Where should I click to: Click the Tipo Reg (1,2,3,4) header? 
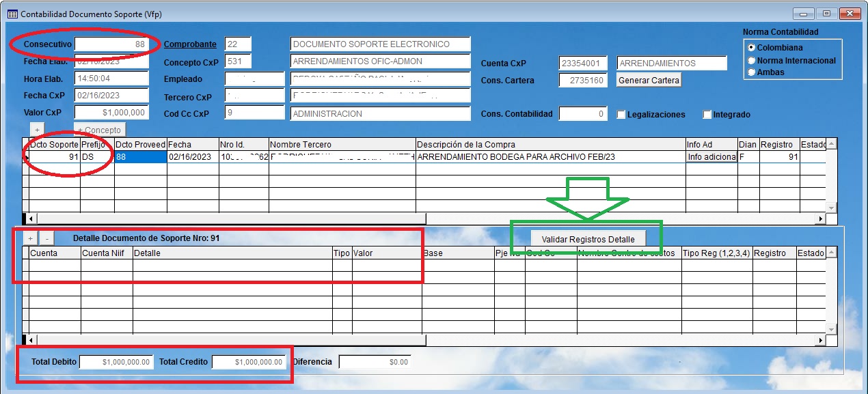[717, 253]
